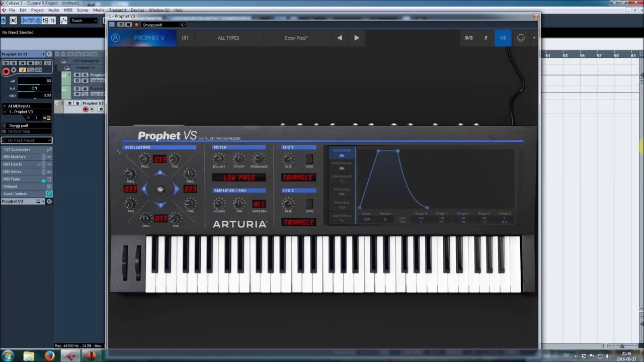This screenshot has width=644, height=362.
Task: Click the amplifier VOLUME knob
Action: click(219, 203)
